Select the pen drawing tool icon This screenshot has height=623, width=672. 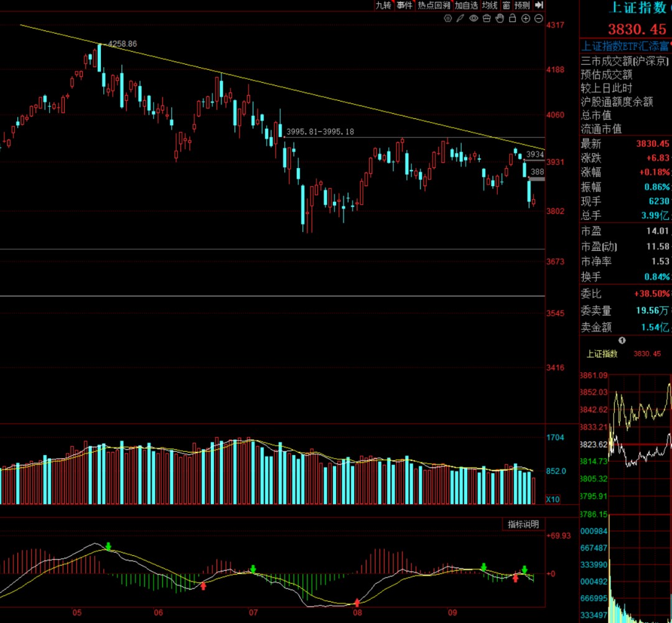[460, 19]
